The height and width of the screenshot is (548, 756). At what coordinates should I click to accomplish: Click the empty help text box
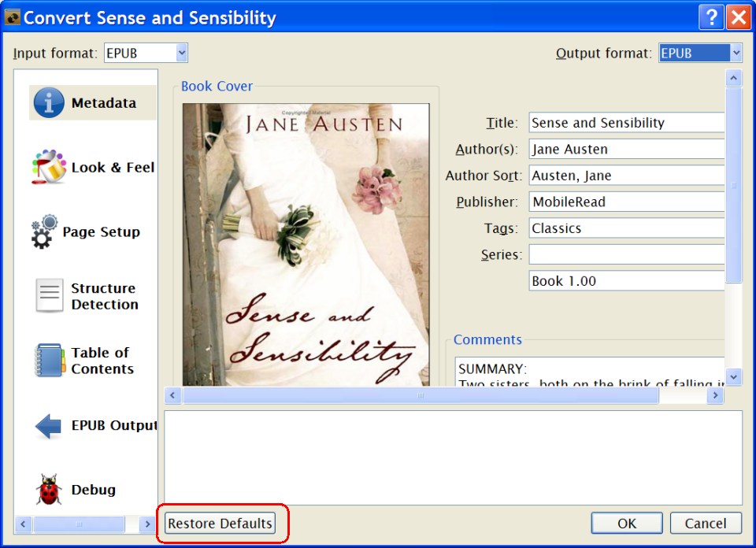[454, 457]
